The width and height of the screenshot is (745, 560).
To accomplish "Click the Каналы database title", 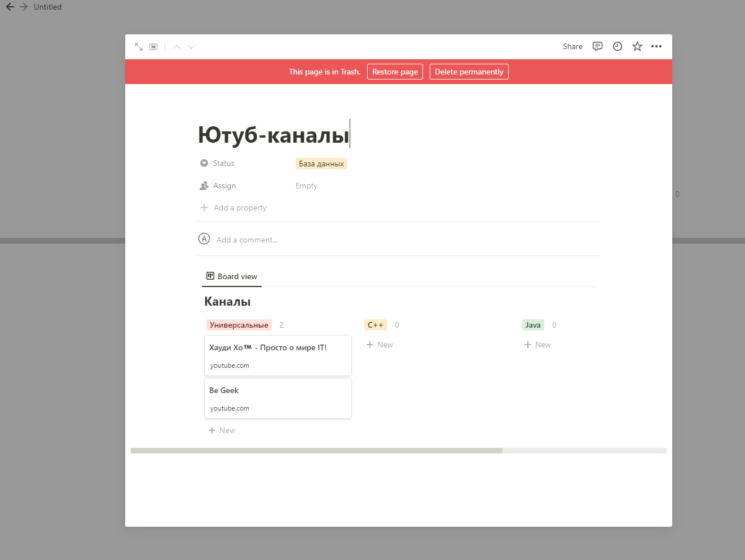I will coord(227,302).
